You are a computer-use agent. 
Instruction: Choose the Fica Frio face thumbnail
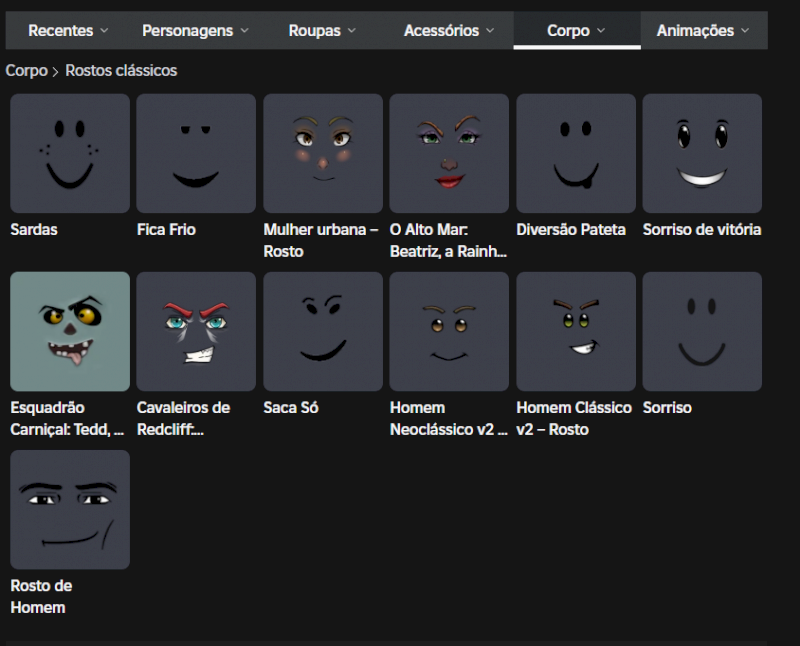tap(196, 153)
